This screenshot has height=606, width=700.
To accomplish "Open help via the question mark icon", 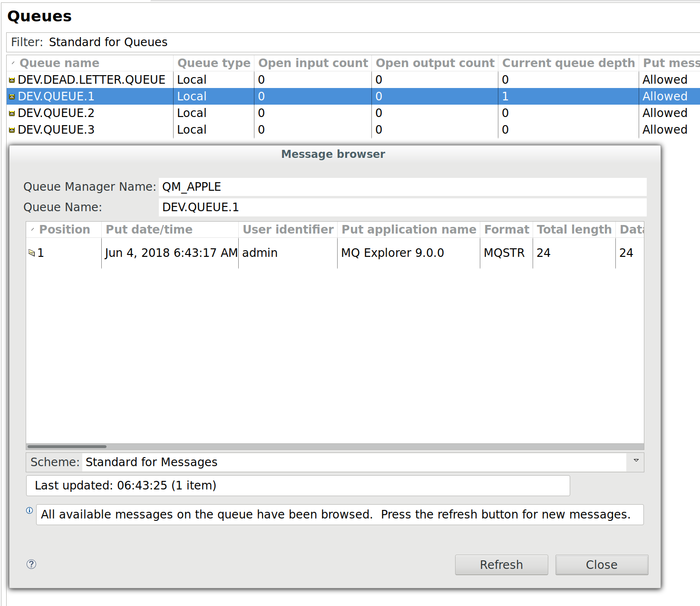I will coord(31,564).
